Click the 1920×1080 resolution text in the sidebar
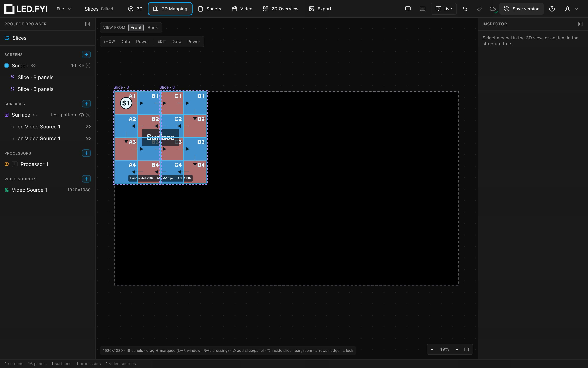588x368 pixels. pyautogui.click(x=79, y=190)
